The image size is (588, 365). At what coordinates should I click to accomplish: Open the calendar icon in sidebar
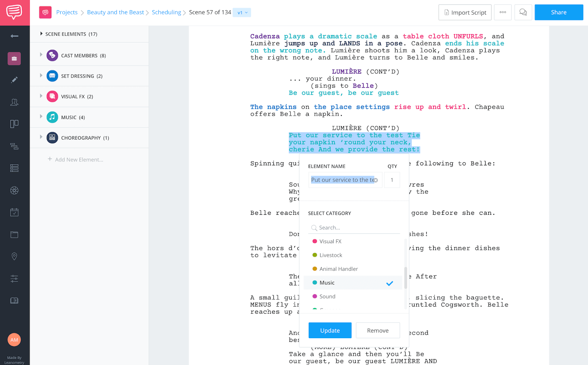pos(14,212)
